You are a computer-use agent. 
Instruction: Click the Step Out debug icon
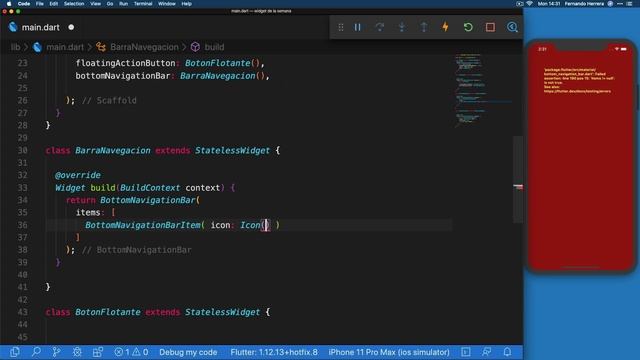[424, 27]
